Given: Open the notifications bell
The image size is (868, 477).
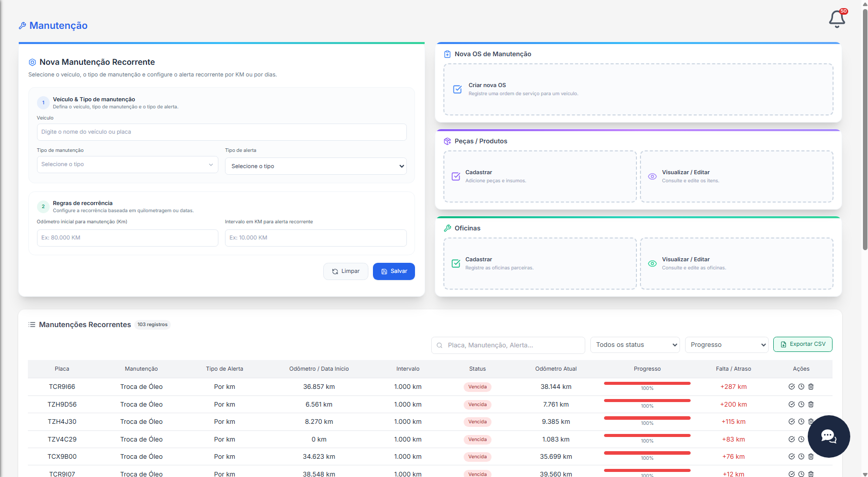Looking at the screenshot, I should coord(837,19).
